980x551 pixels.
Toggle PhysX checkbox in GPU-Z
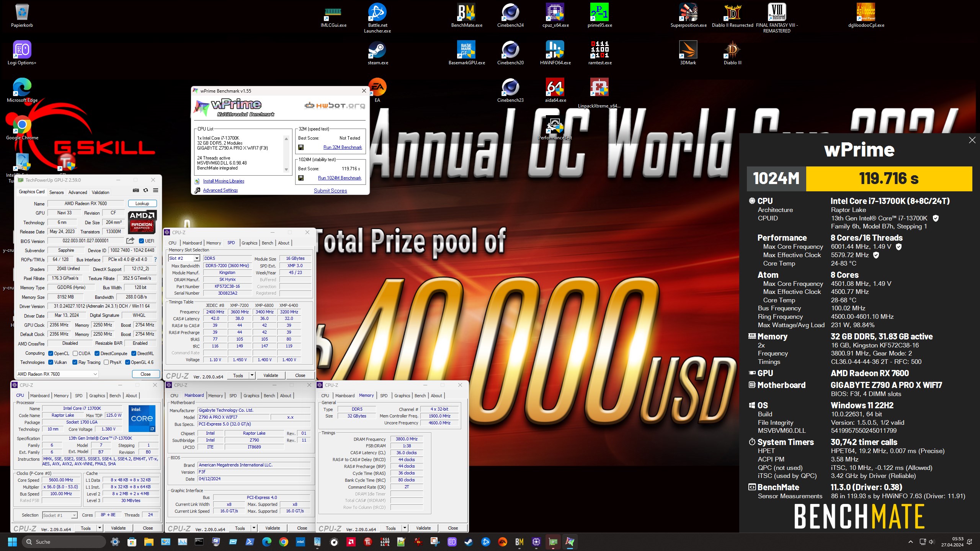pyautogui.click(x=106, y=362)
